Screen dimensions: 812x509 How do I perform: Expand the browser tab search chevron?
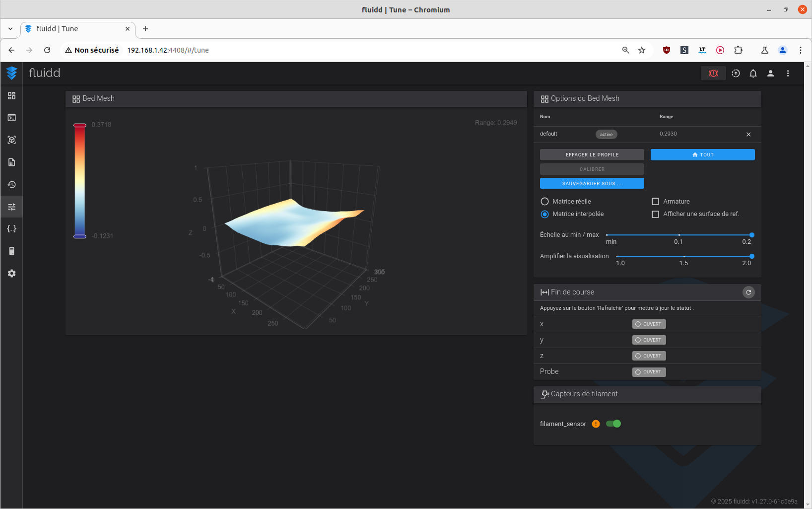[x=10, y=29]
